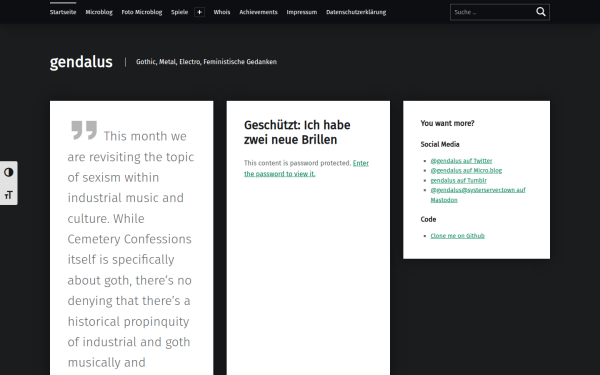The image size is (600, 375).
Task: Open the Mastodon profile link
Action: (478, 195)
